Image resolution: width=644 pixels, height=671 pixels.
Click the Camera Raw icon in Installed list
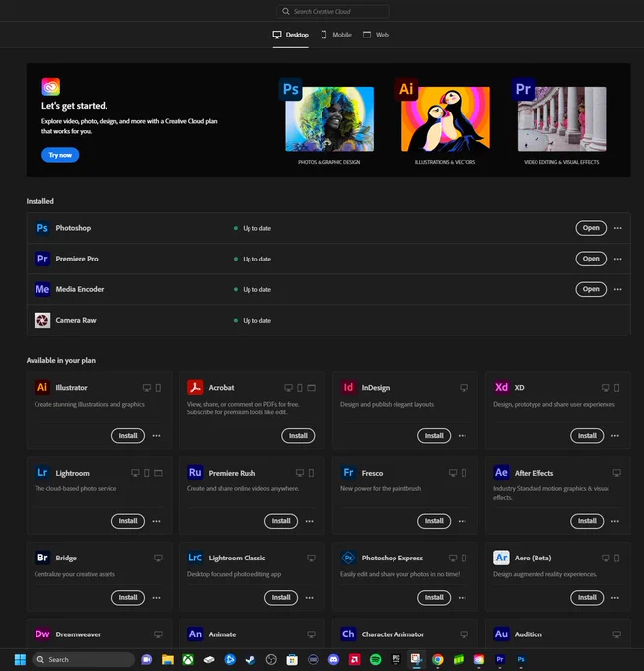pos(42,320)
